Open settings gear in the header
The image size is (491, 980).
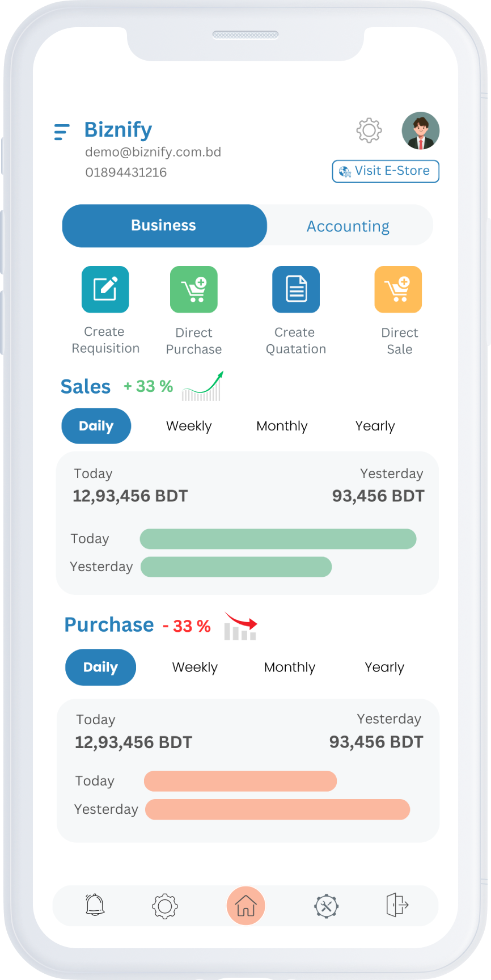point(369,130)
